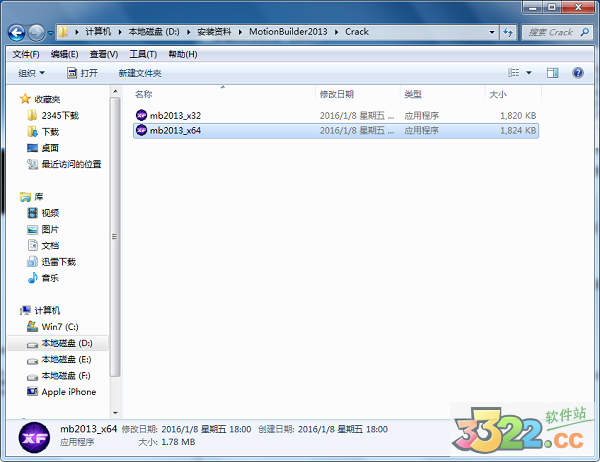
Task: Click the 打开 toolbar button
Action: click(x=82, y=73)
